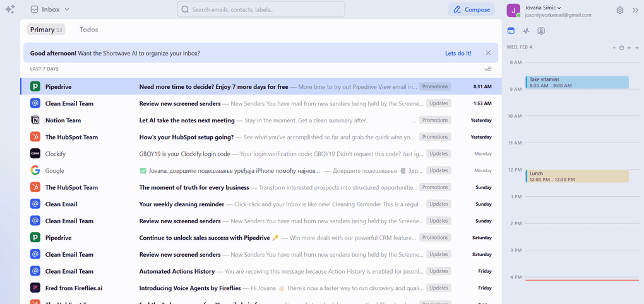Collapse the right sidebar with double-chevron icon

click(x=635, y=10)
